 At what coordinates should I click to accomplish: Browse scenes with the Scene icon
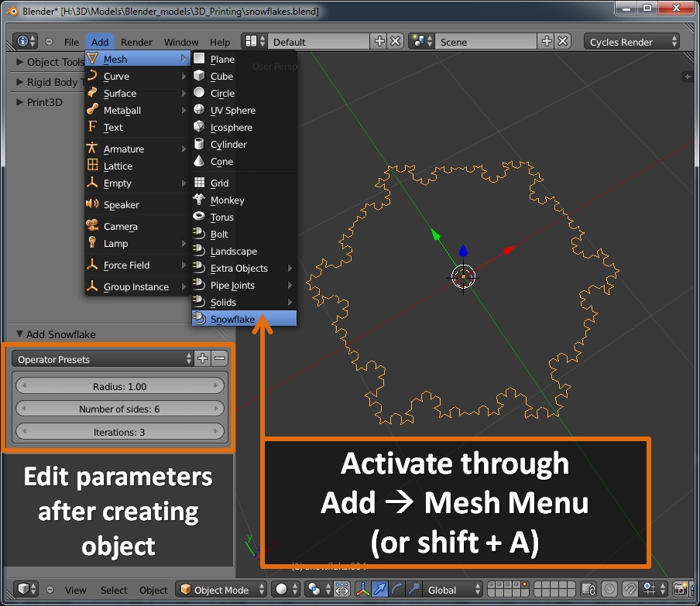tap(421, 42)
